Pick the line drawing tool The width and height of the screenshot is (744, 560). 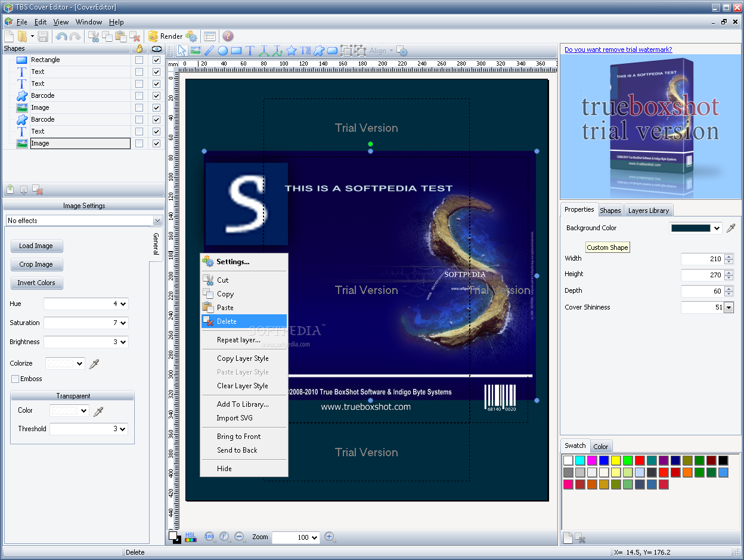(x=209, y=51)
